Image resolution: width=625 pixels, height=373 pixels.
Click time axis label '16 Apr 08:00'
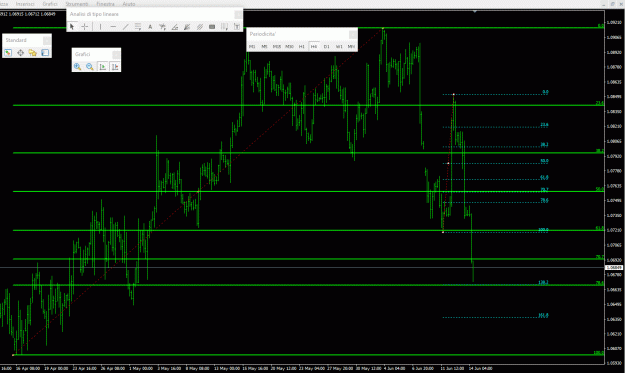(x=28, y=369)
